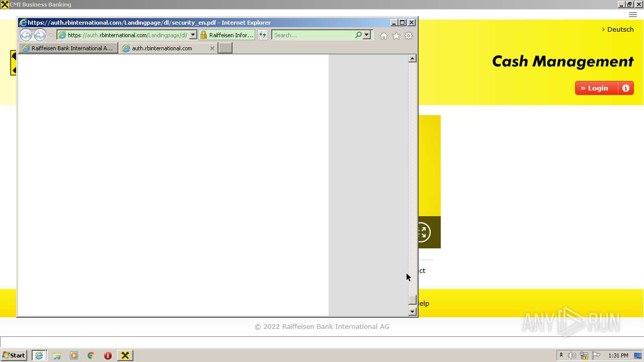Image resolution: width=644 pixels, height=362 pixels.
Task: Click the fullscreen expand circle icon
Action: click(x=421, y=232)
